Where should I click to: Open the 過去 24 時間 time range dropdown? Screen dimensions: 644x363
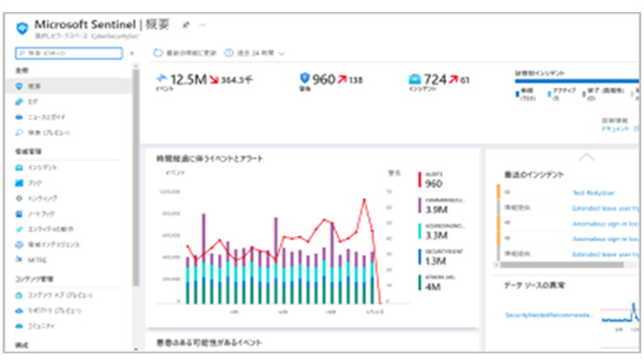coord(255,53)
